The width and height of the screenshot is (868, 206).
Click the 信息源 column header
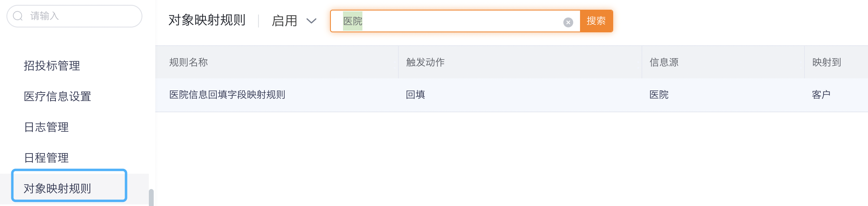click(664, 62)
